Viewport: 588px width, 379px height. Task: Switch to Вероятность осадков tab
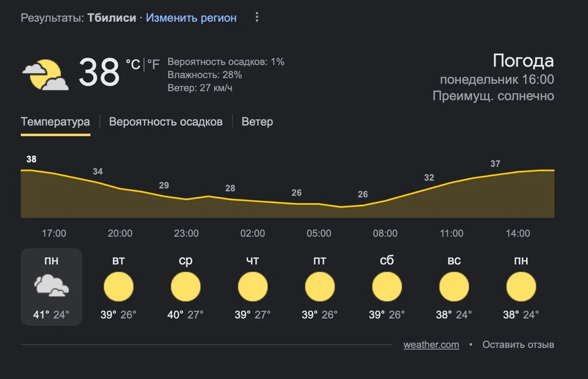pos(166,122)
